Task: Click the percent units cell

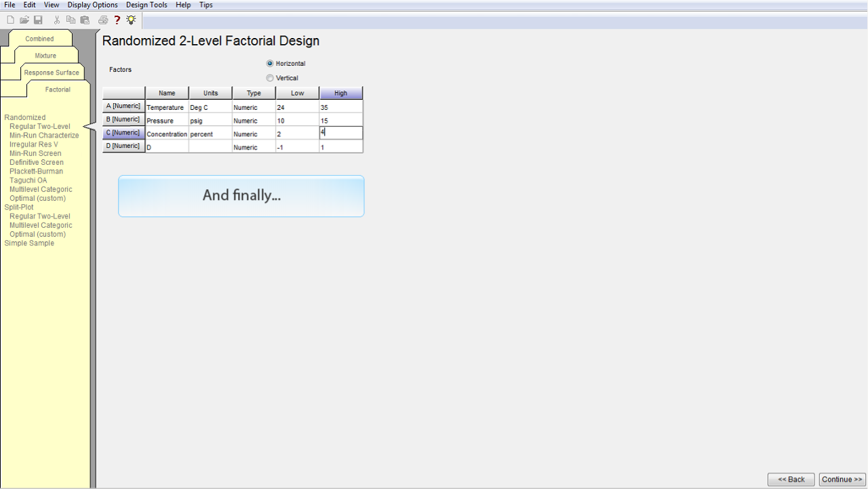Action: 210,134
